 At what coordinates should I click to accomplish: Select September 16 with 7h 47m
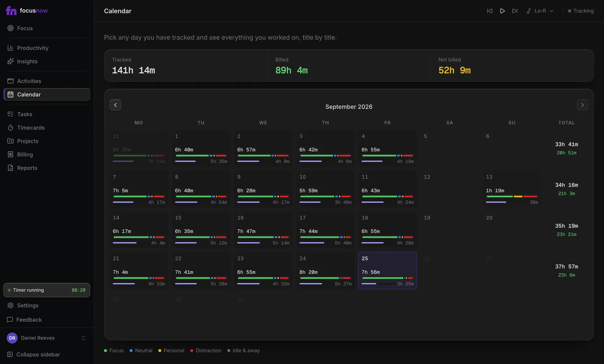(263, 230)
